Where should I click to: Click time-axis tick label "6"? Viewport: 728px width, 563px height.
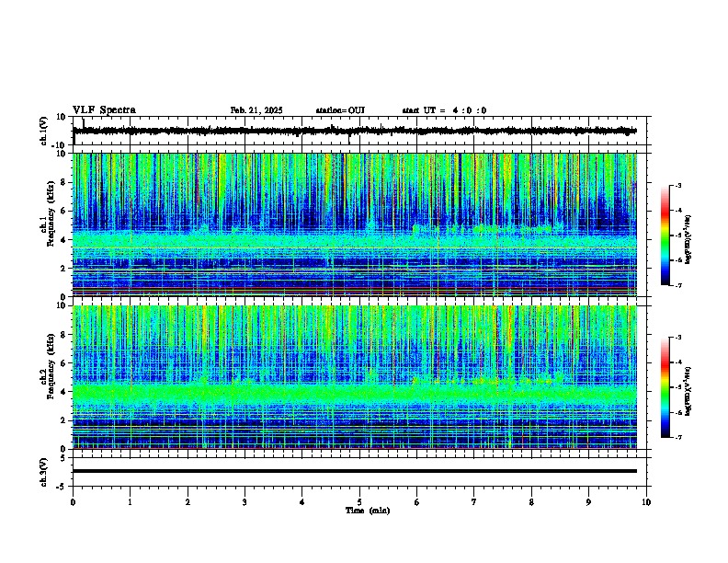417,502
